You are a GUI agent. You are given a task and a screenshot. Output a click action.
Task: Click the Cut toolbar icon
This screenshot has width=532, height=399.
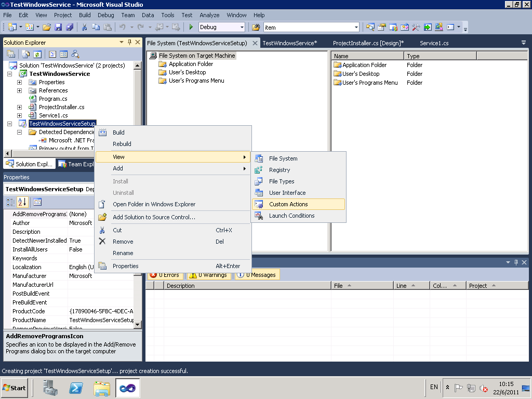85,27
